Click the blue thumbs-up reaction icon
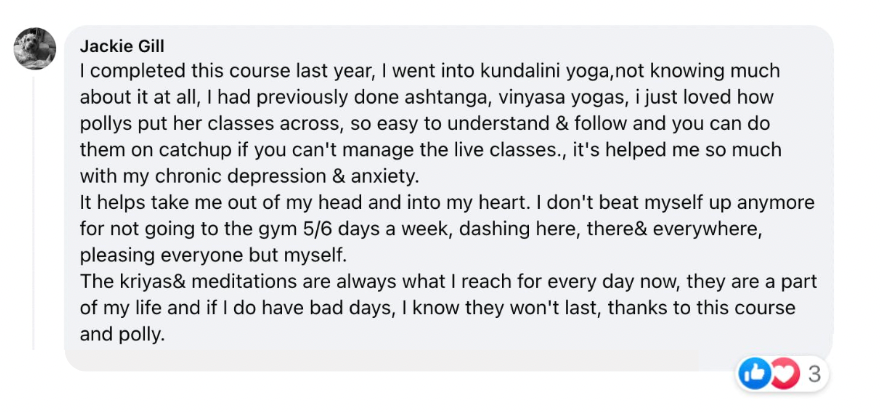The image size is (880, 412). pyautogui.click(x=755, y=373)
